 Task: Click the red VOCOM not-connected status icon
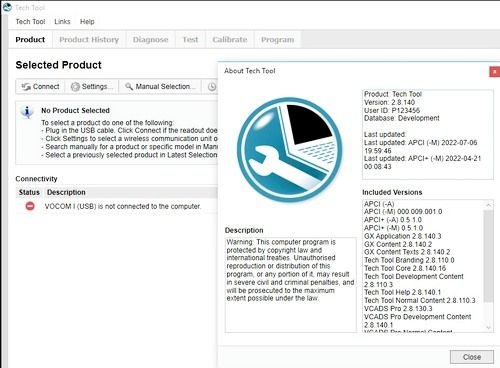pyautogui.click(x=30, y=206)
